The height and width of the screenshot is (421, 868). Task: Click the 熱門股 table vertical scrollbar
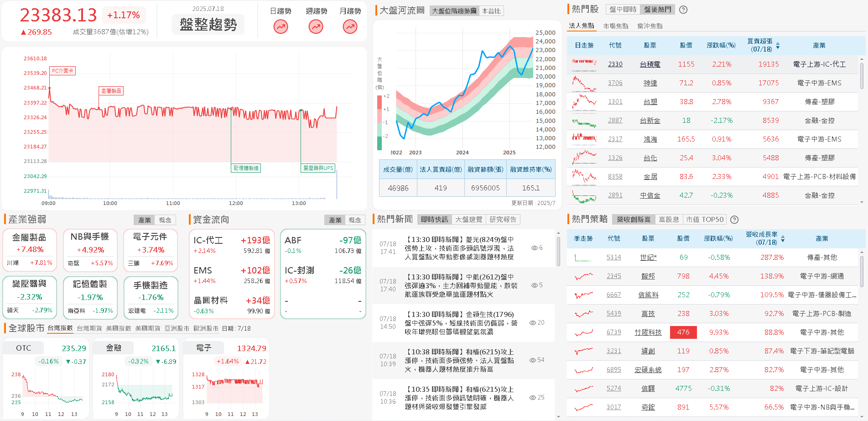[x=862, y=75]
